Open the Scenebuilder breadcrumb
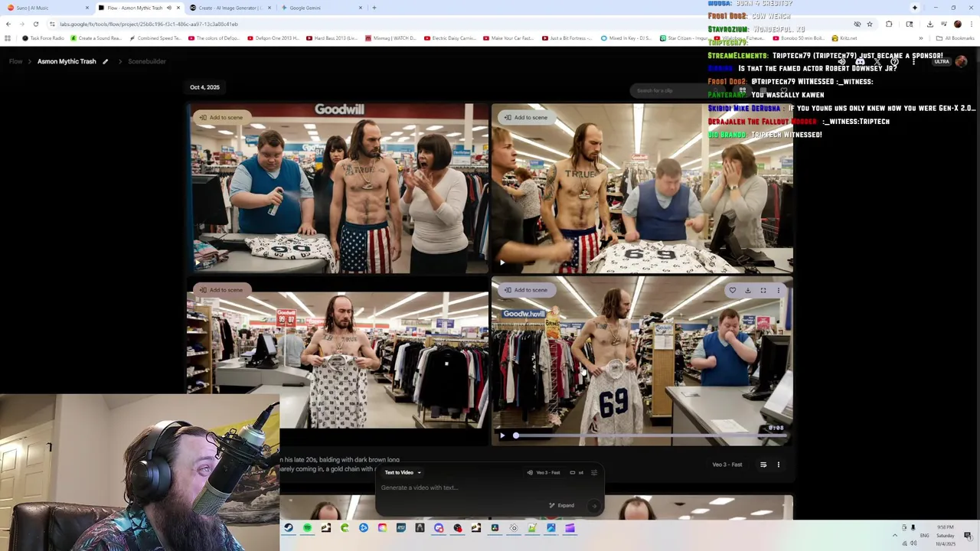Image resolution: width=980 pixels, height=551 pixels. click(147, 61)
